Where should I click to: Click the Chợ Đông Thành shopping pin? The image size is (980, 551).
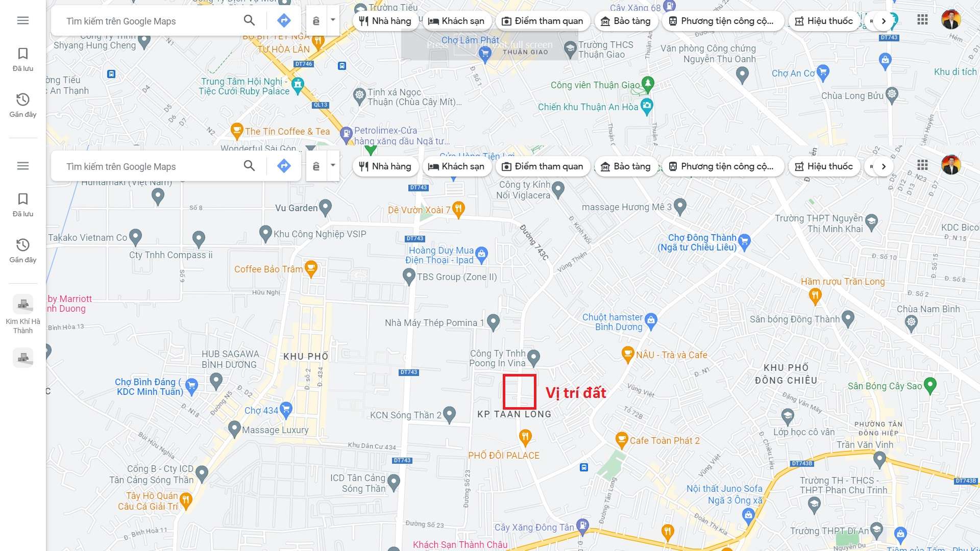tap(744, 242)
